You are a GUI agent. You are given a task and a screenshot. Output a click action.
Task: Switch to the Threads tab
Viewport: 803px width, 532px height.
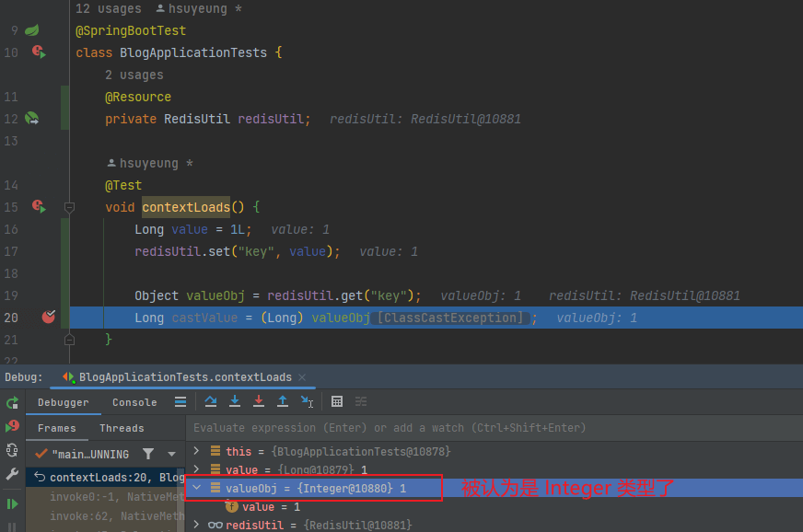pos(122,428)
